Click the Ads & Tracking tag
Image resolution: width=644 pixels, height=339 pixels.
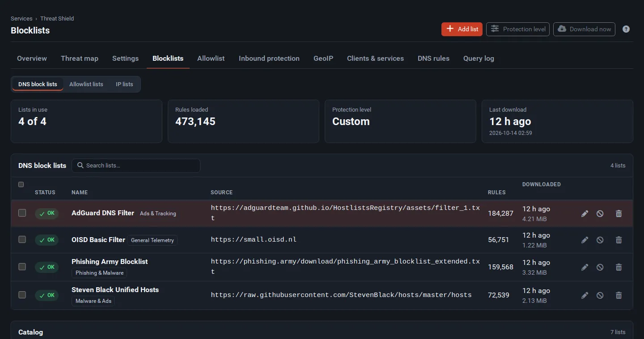pos(158,213)
